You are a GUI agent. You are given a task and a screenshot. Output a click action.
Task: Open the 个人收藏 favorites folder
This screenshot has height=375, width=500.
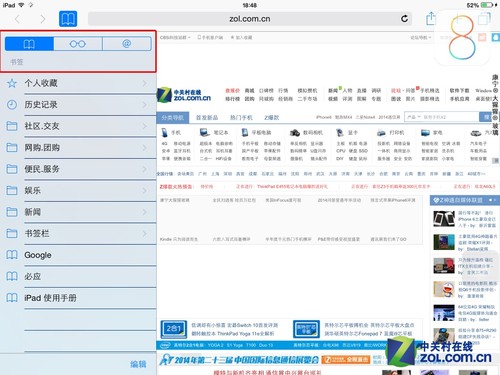(78, 83)
